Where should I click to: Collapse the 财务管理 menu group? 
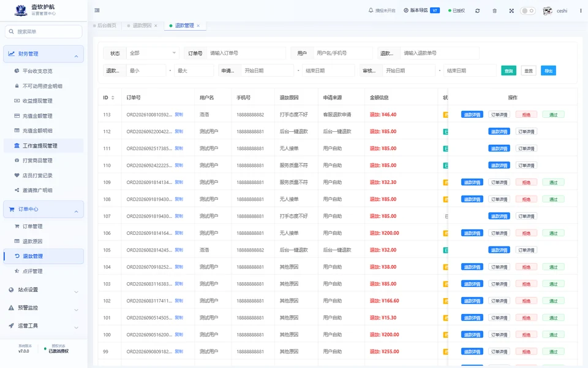tap(43, 54)
